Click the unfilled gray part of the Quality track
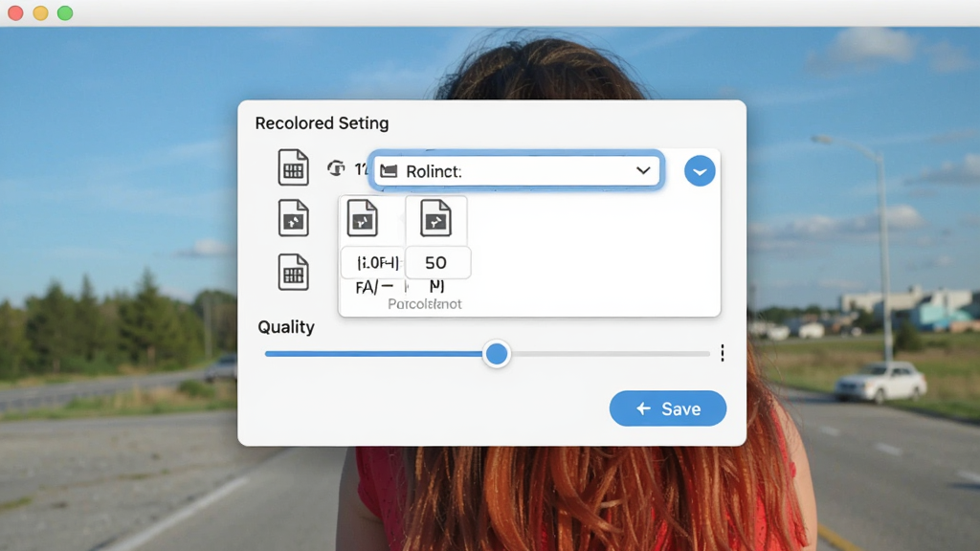The width and height of the screenshot is (980, 551). [x=610, y=354]
